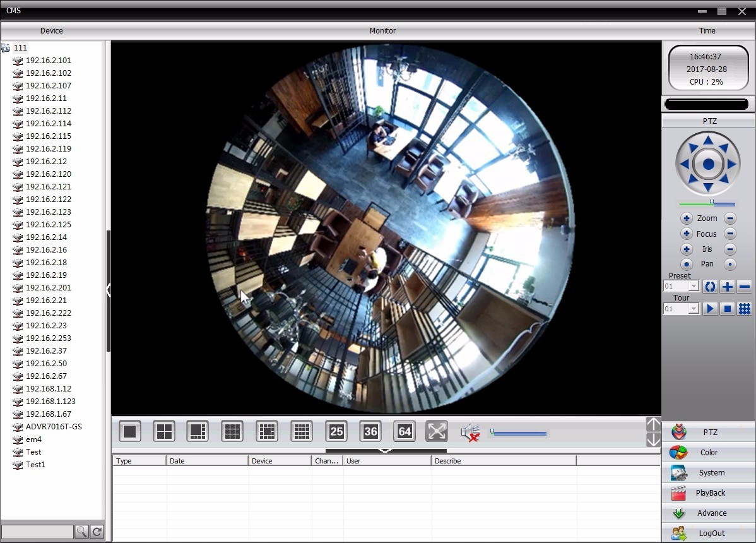Move PTZ camera right

(732, 164)
